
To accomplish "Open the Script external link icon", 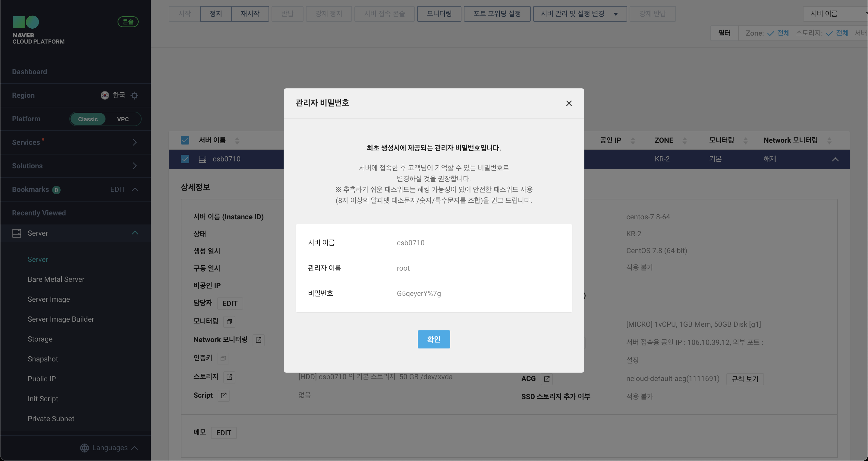I will point(224,396).
